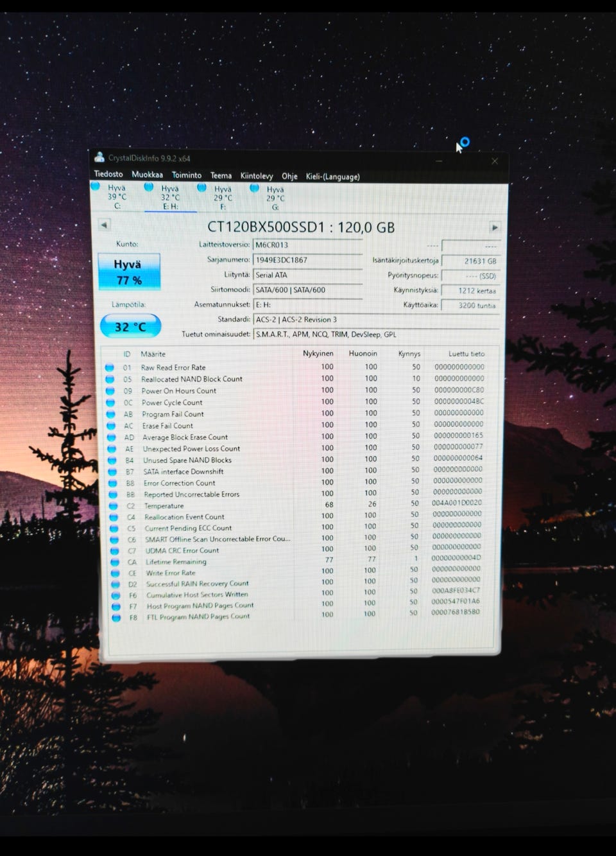Image resolution: width=616 pixels, height=856 pixels.
Task: Click status icon of Average Block Erase Count
Action: coord(111,437)
